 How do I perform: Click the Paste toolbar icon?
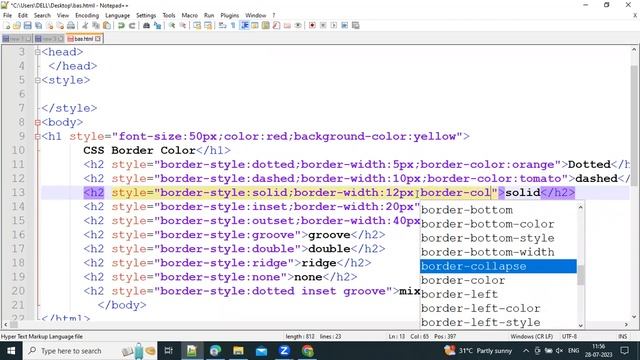click(x=107, y=25)
